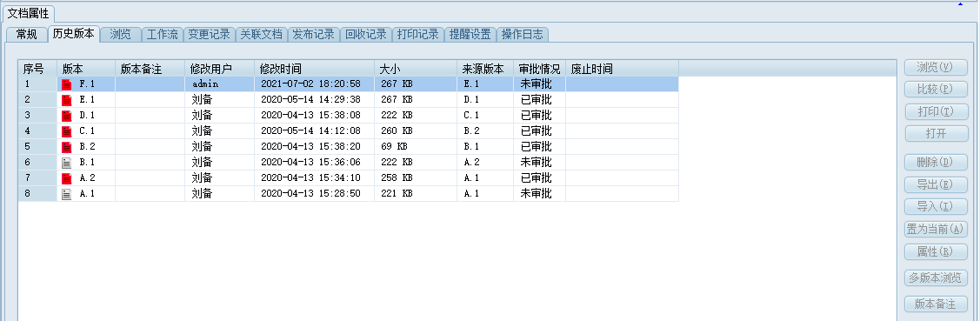Open the 关联文档 tab

[262, 35]
